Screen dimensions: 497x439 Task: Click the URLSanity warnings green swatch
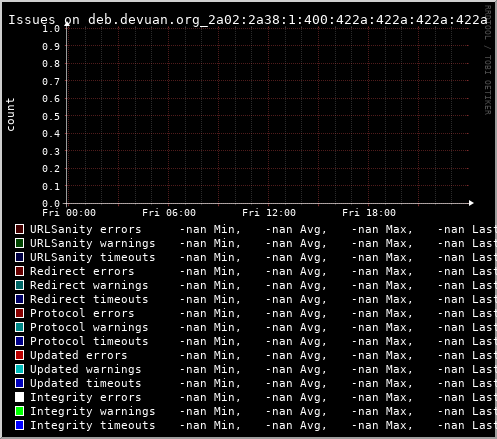coord(19,243)
